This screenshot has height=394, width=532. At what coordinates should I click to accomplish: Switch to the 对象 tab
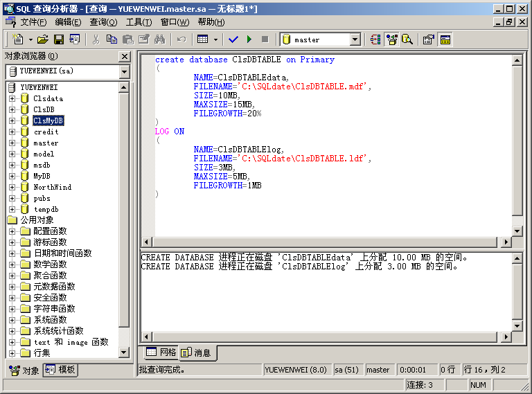pos(24,370)
